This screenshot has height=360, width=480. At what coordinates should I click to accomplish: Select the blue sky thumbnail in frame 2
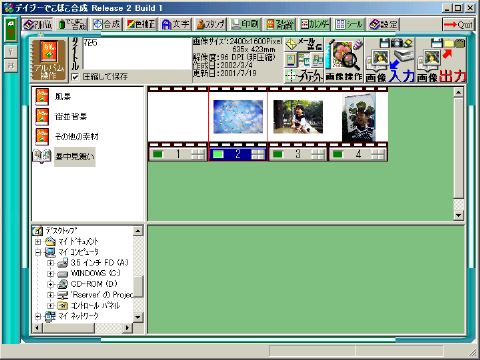(x=238, y=117)
